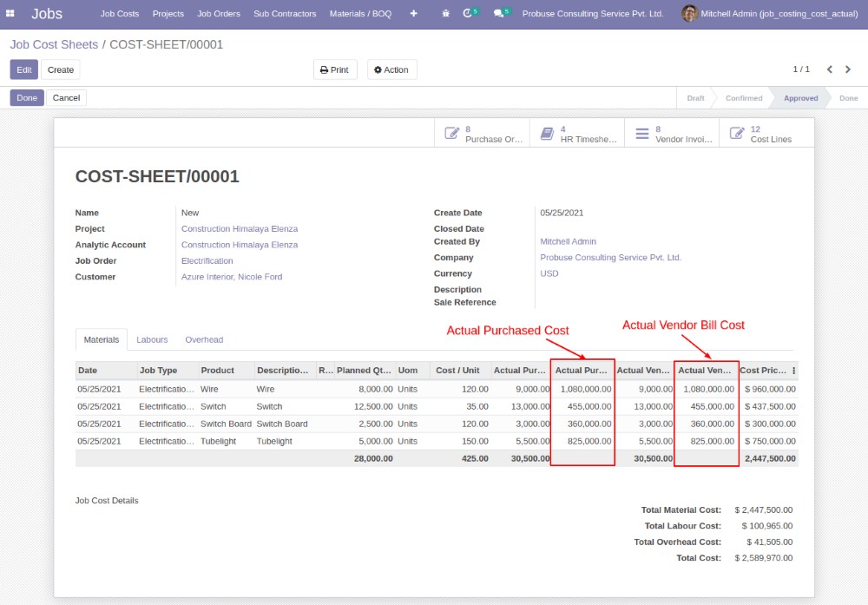This screenshot has width=868, height=605.
Task: Switch to the Labours tab
Action: tap(152, 339)
